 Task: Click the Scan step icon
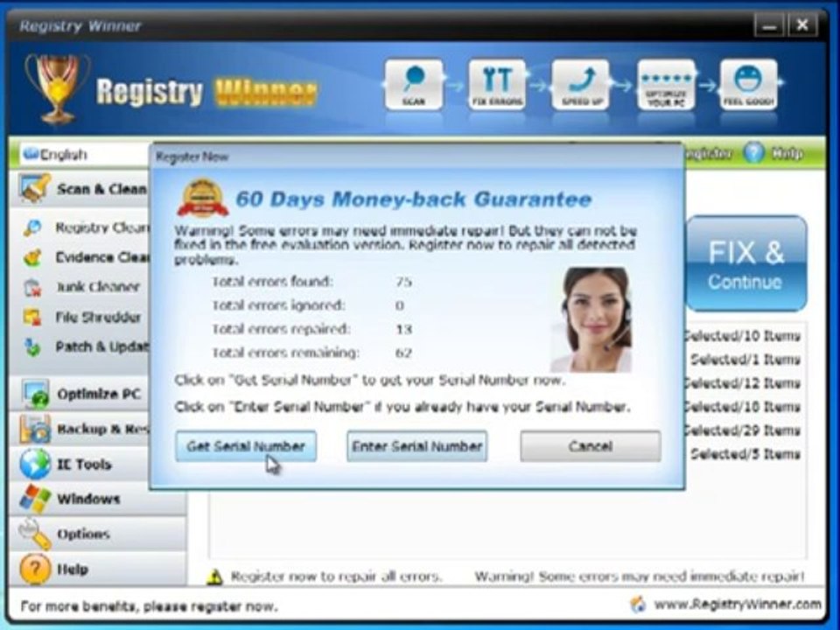(x=414, y=85)
